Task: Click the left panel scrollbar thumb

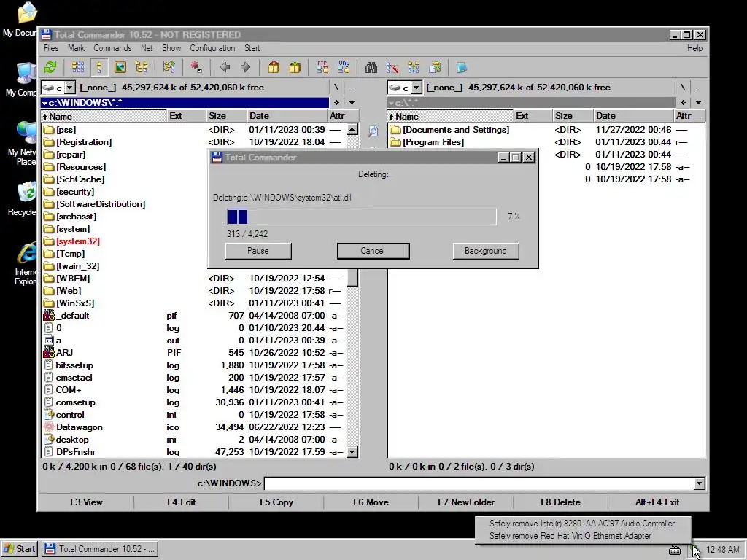Action: [x=352, y=278]
